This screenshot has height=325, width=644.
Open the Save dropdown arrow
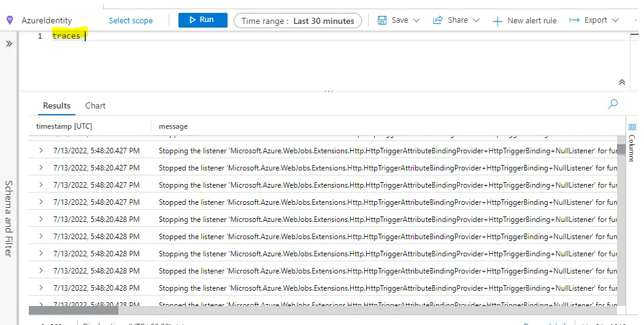pyautogui.click(x=416, y=20)
